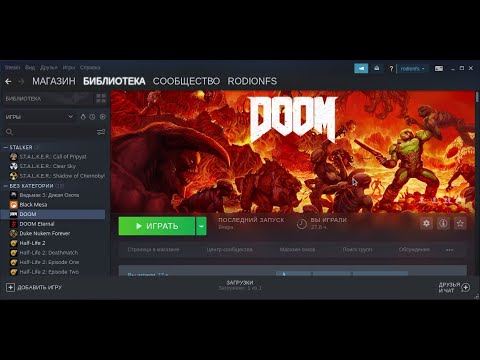Switch library to grid collections view
Image resolution: width=480 pixels, height=360 pixels.
pos(101,98)
